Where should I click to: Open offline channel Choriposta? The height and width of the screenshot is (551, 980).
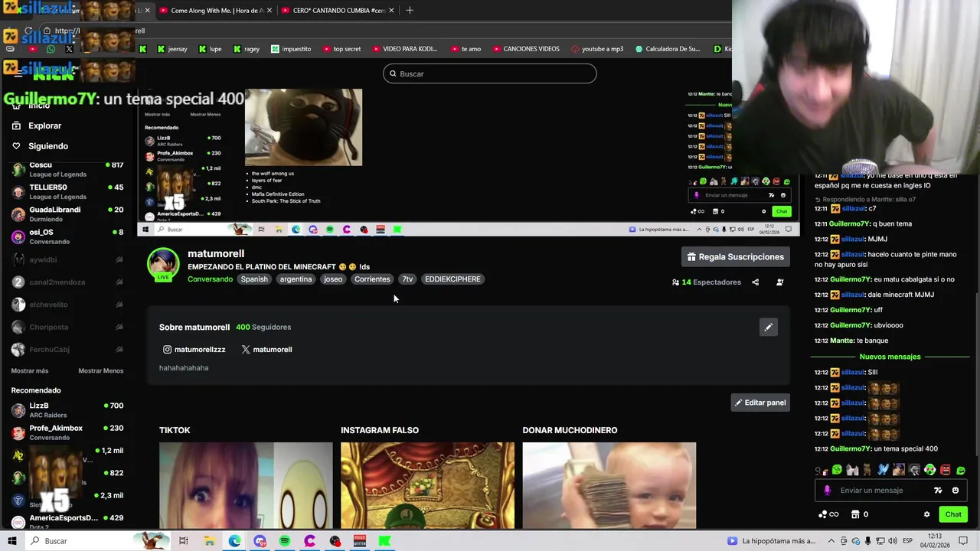(67, 327)
